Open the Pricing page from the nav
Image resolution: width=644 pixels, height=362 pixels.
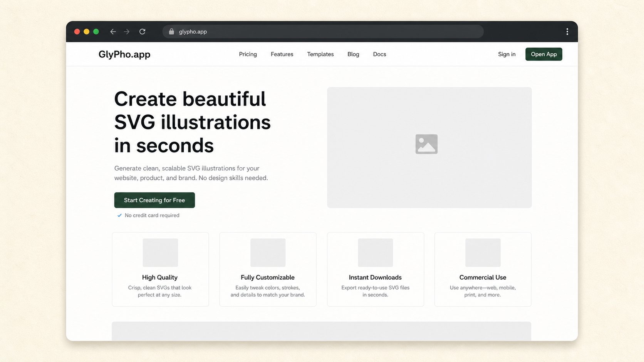coord(248,54)
